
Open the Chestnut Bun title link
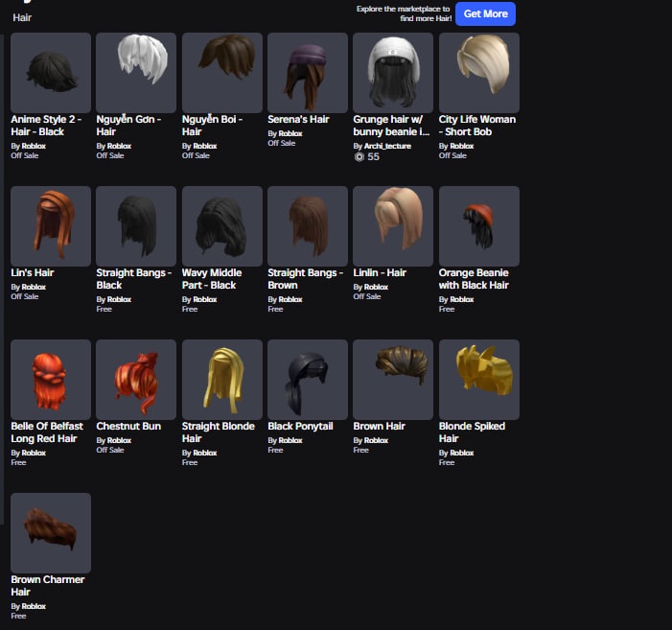[128, 426]
